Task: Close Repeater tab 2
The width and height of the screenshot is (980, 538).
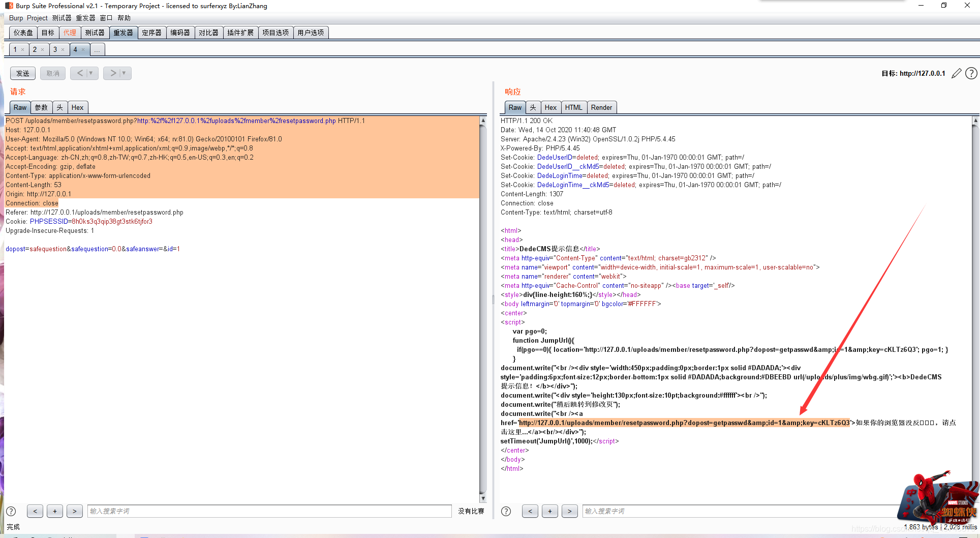Action: tap(42, 50)
